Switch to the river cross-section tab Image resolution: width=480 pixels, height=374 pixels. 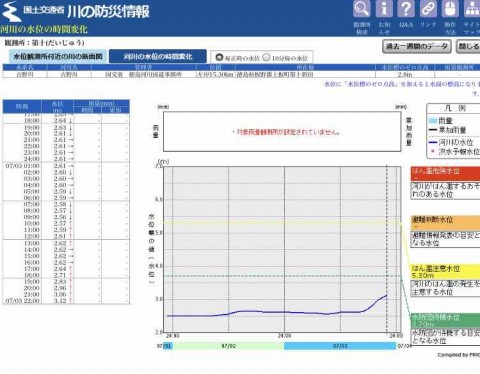point(58,57)
